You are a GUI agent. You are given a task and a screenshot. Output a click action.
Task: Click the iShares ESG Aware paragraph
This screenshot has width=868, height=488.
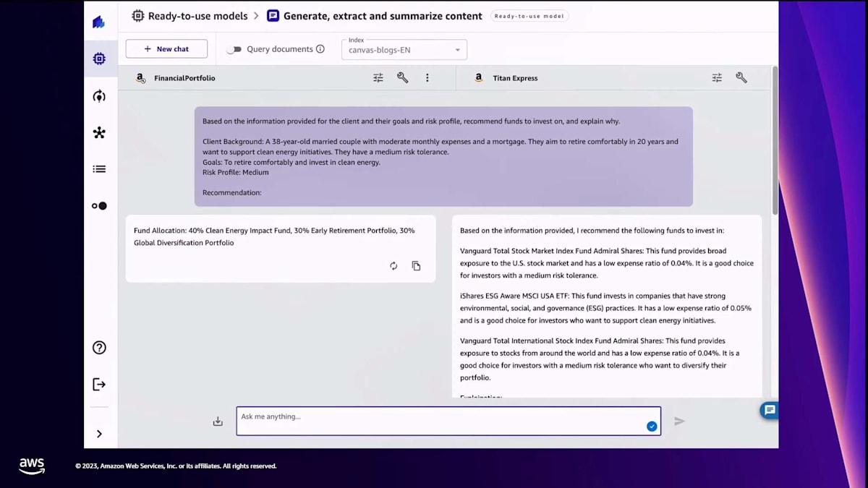pyautogui.click(x=605, y=308)
